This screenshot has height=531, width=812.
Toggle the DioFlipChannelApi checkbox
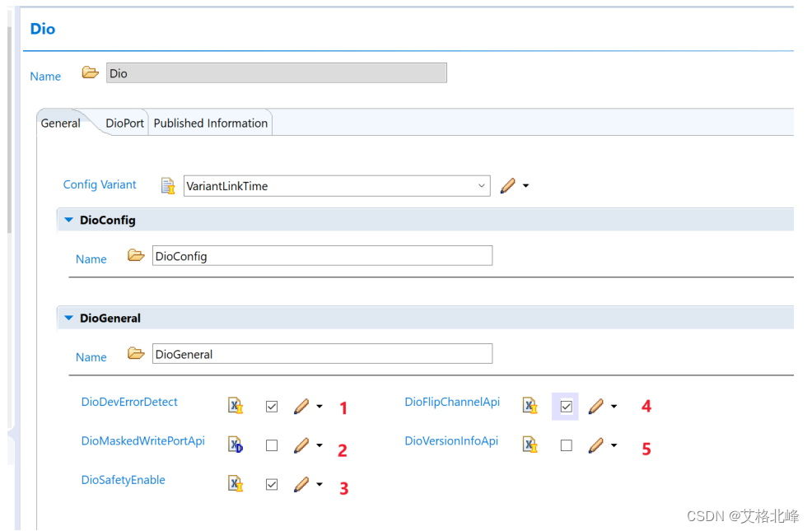(566, 407)
